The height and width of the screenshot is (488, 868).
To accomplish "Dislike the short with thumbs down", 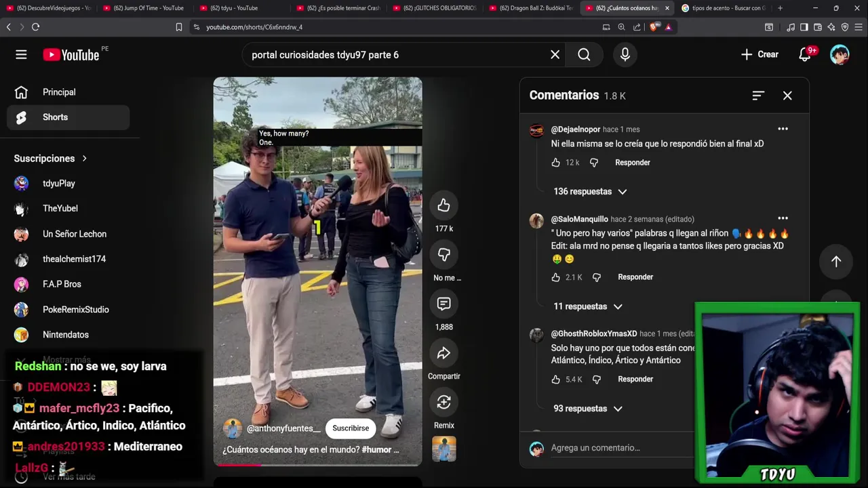I will click(x=443, y=254).
